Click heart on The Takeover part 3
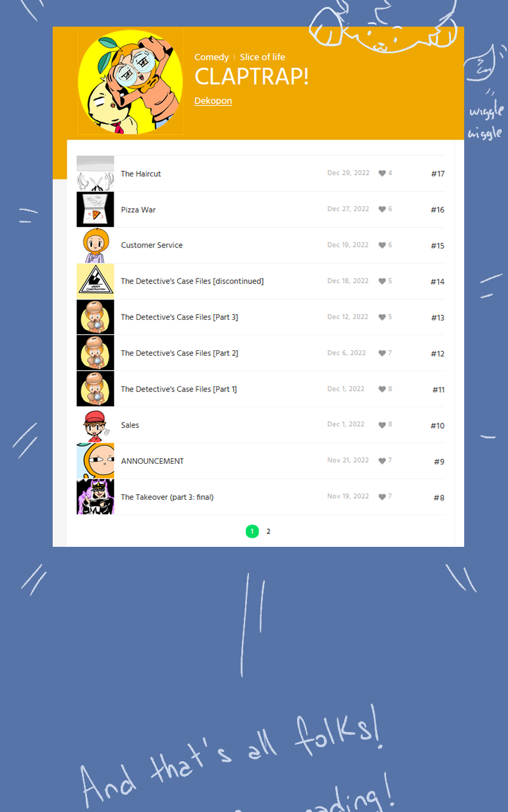 click(382, 497)
